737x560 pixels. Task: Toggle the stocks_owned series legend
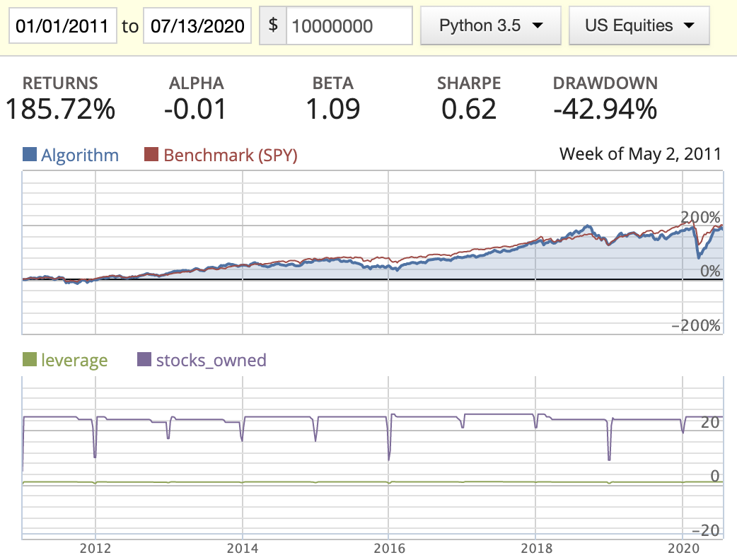pos(211,360)
